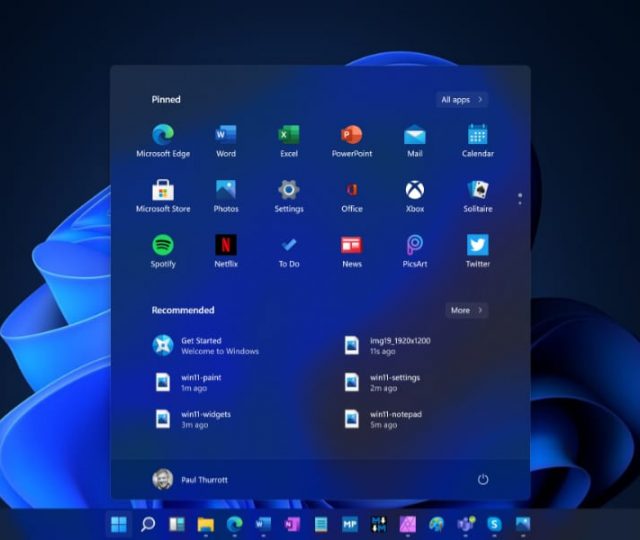Show More recommended items
The width and height of the screenshot is (640, 540).
466,310
